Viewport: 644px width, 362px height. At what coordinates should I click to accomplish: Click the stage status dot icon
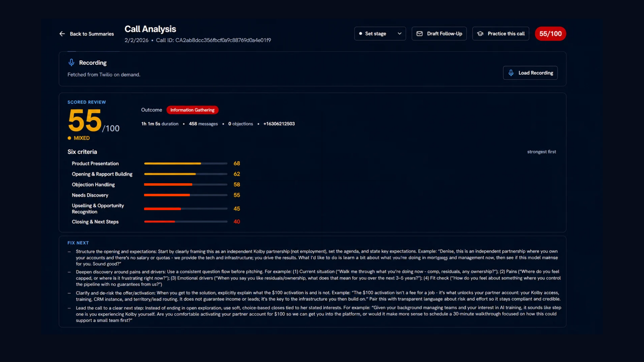click(361, 34)
